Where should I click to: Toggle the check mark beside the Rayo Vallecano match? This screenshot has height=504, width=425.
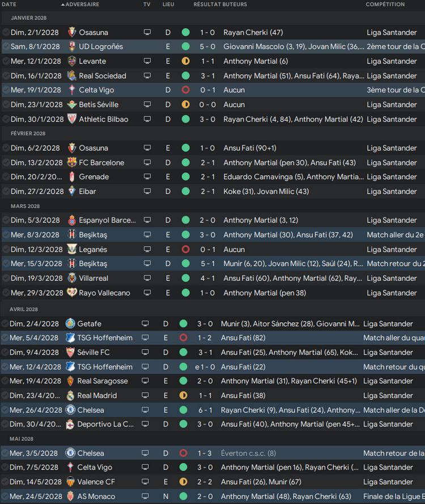pyautogui.click(x=6, y=293)
